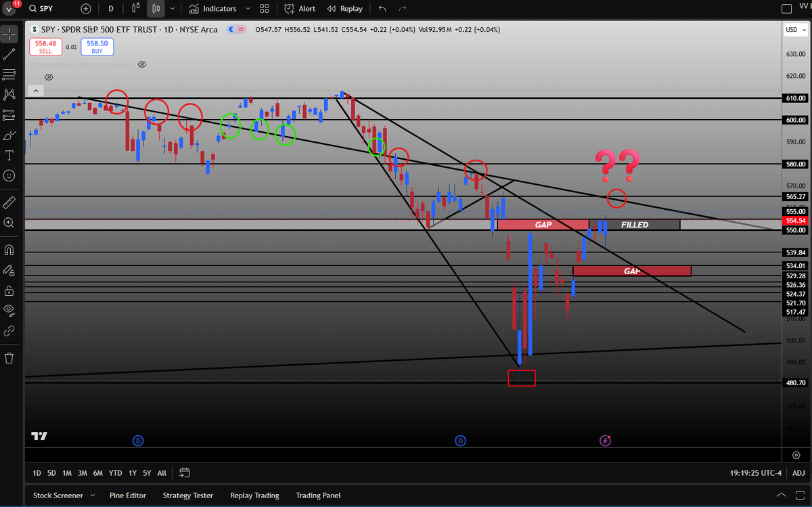Activate the zoom in tool
812x507 pixels.
9,222
